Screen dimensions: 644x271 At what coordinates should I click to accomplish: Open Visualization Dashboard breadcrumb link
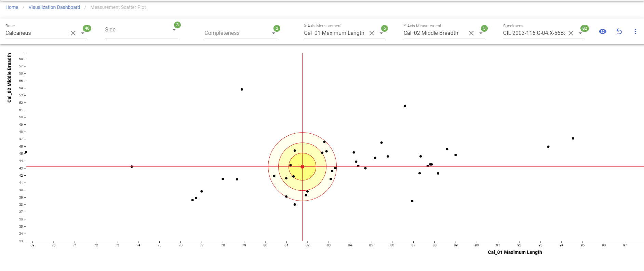[54, 7]
